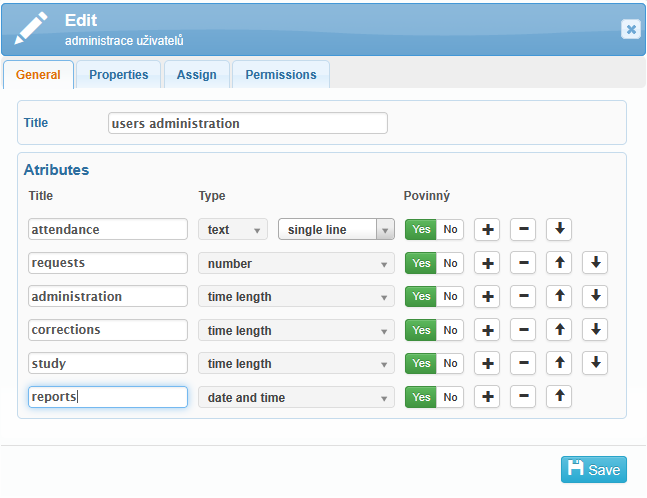Add a row after the attendance attribute
The height and width of the screenshot is (498, 647).
pos(487,230)
